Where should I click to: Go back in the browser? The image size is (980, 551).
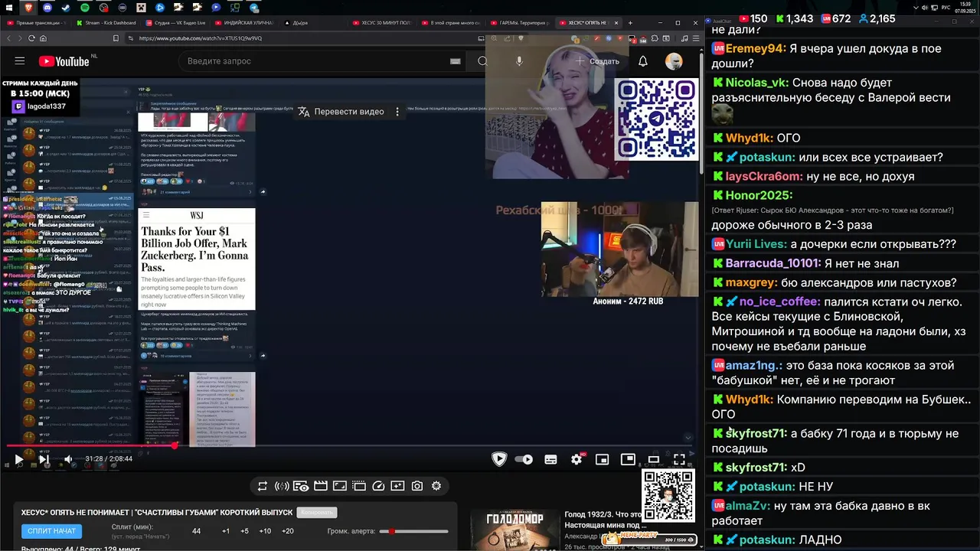click(x=9, y=38)
